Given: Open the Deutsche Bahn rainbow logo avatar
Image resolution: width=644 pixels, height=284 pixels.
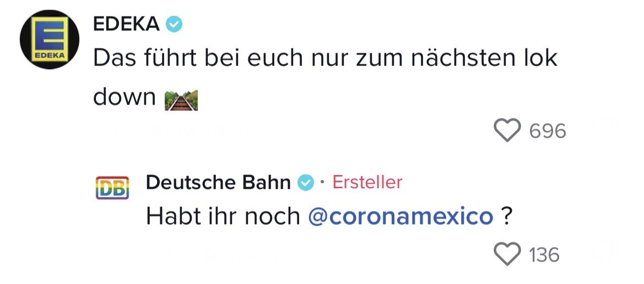Looking at the screenshot, I should point(112,187).
